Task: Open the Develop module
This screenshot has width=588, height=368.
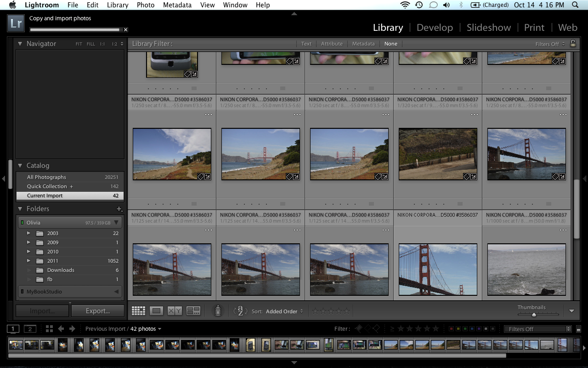Action: (435, 28)
